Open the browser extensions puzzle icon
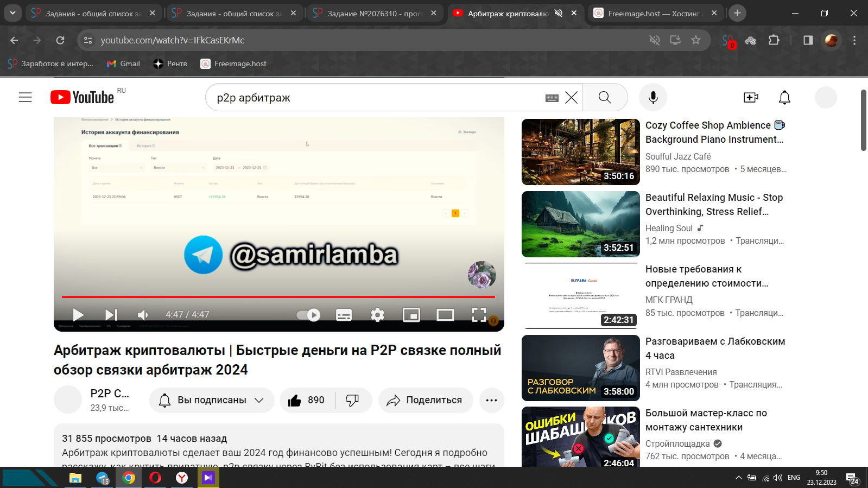The image size is (868, 488). 774,40
